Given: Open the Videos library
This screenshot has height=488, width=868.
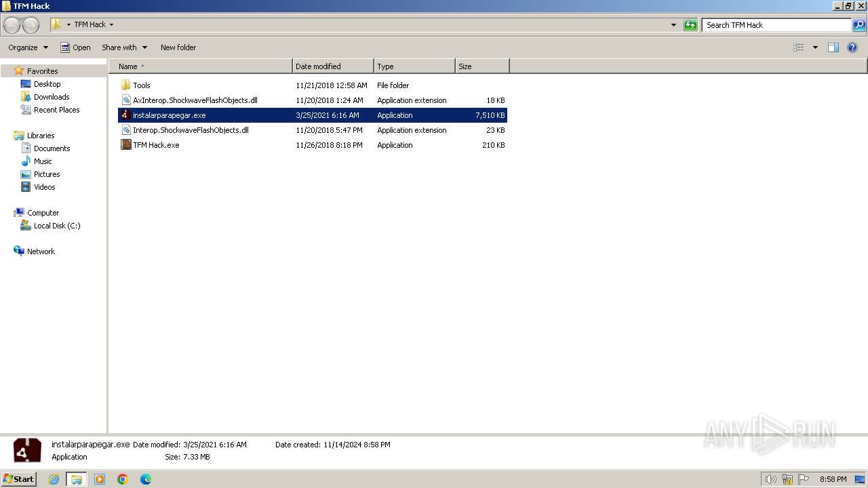Looking at the screenshot, I should coord(45,187).
